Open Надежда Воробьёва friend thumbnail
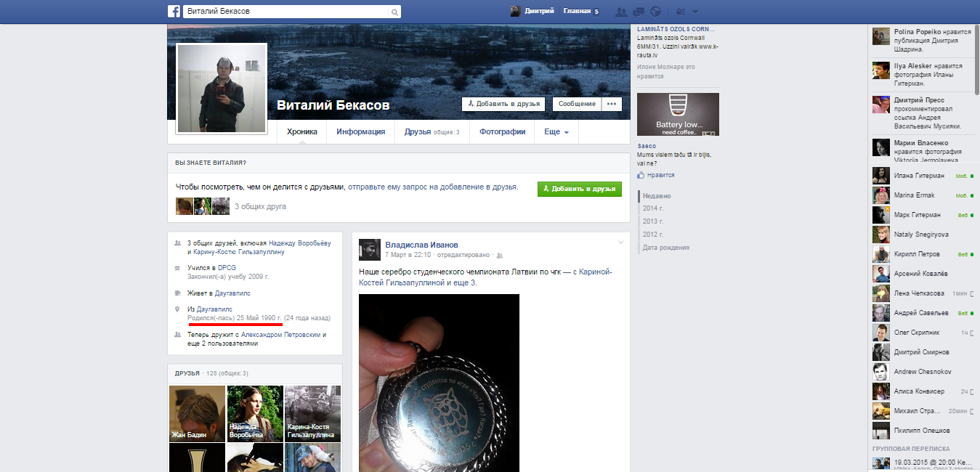Image resolution: width=980 pixels, height=472 pixels. point(255,414)
